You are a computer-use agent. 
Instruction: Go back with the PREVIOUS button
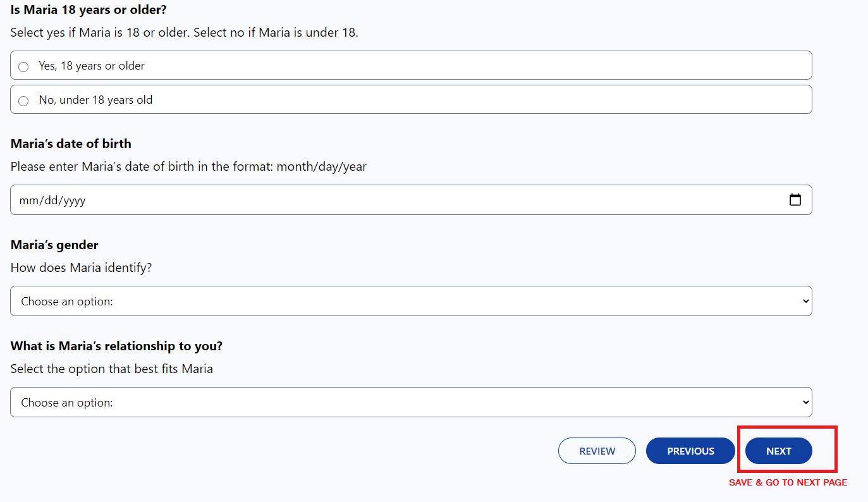(x=690, y=451)
